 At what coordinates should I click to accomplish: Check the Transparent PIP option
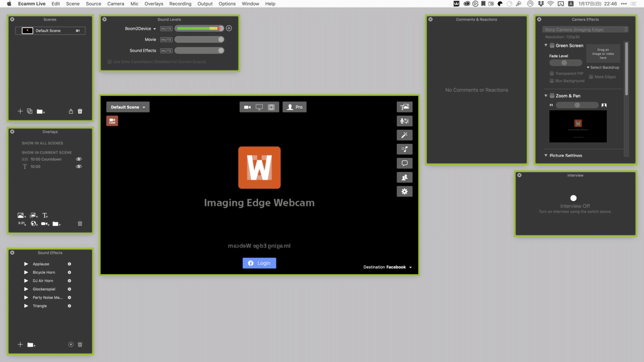552,73
